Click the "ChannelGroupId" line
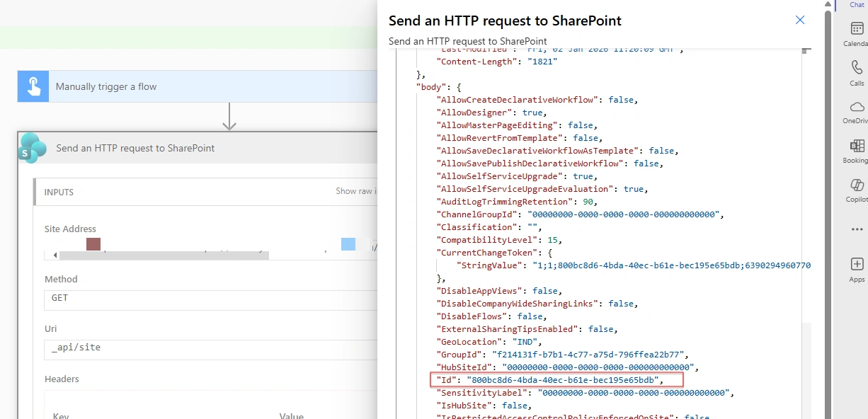The width and height of the screenshot is (868, 419). [x=581, y=214]
